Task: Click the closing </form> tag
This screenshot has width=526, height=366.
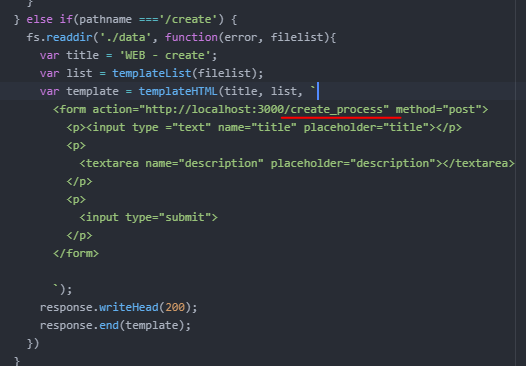Action: click(x=76, y=253)
